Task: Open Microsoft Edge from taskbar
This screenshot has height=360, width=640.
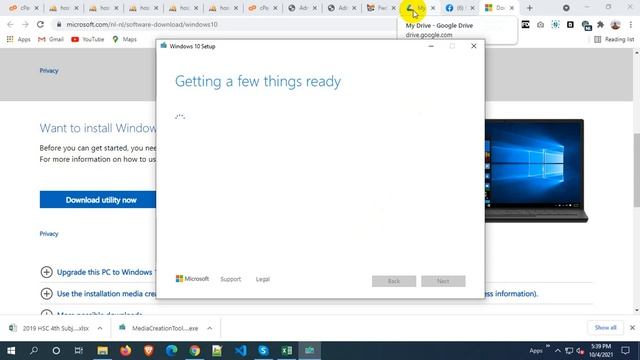Action: [x=172, y=351]
